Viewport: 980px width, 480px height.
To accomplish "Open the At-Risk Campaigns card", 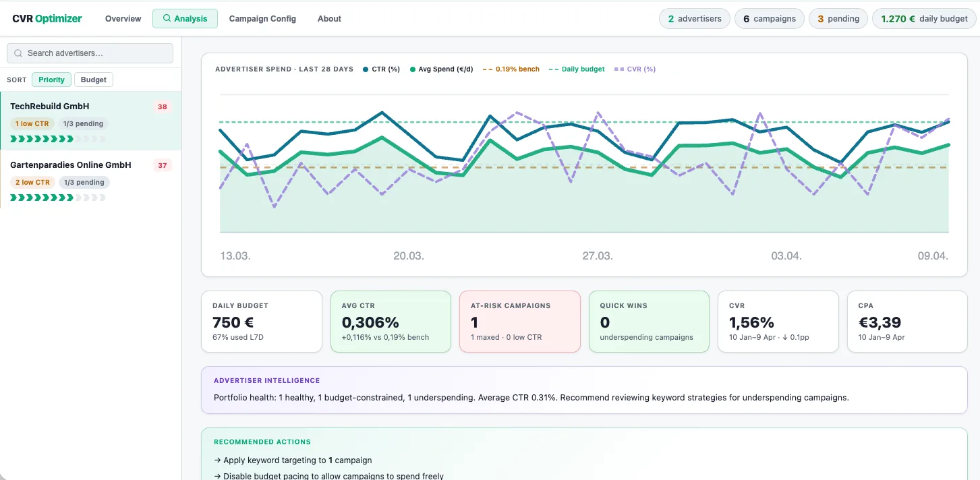I will [520, 322].
